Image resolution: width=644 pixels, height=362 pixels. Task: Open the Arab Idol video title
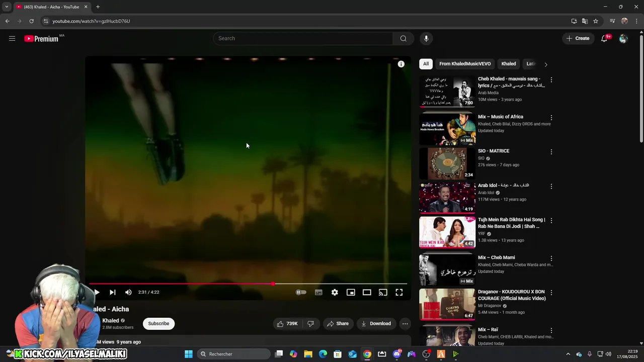tap(503, 186)
